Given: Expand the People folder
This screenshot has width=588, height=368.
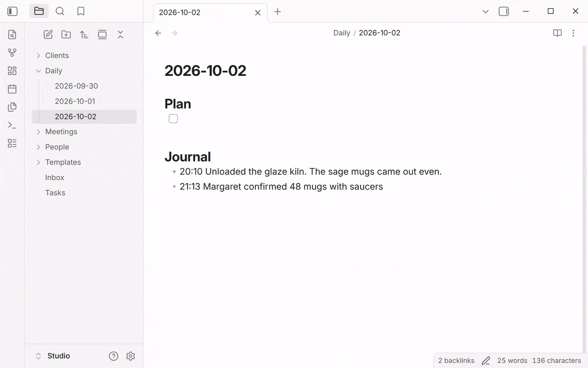Looking at the screenshot, I should pos(39,147).
